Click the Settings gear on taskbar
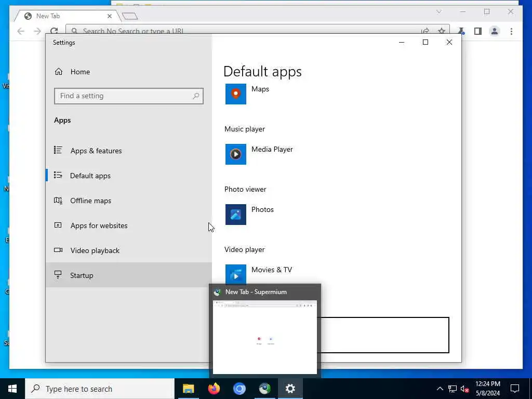The width and height of the screenshot is (532, 399). [290, 389]
